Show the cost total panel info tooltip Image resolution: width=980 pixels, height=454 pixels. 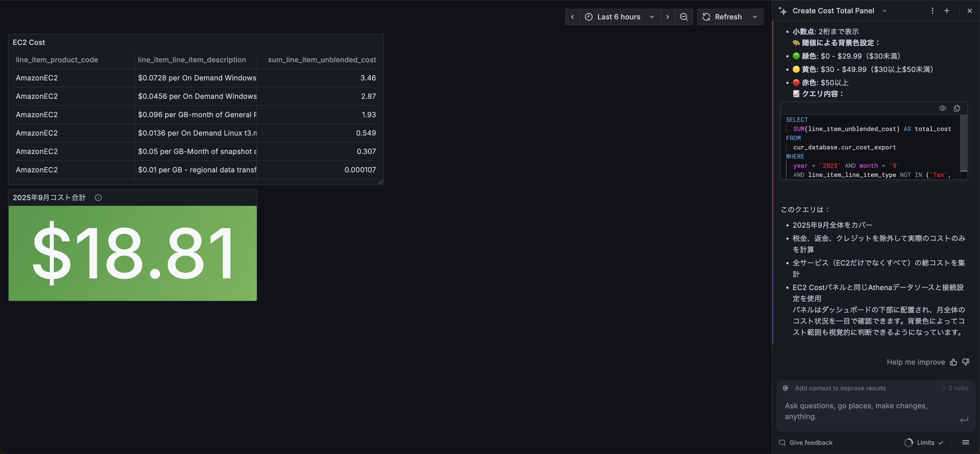[x=98, y=197]
